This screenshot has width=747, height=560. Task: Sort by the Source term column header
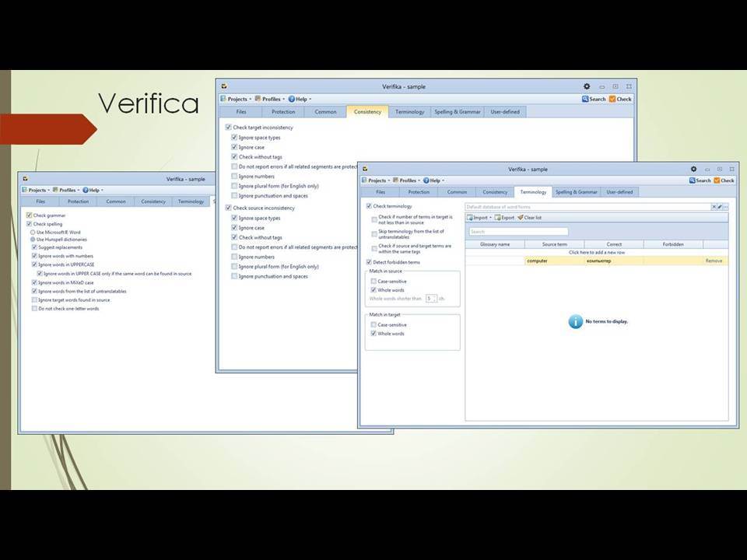click(x=555, y=244)
